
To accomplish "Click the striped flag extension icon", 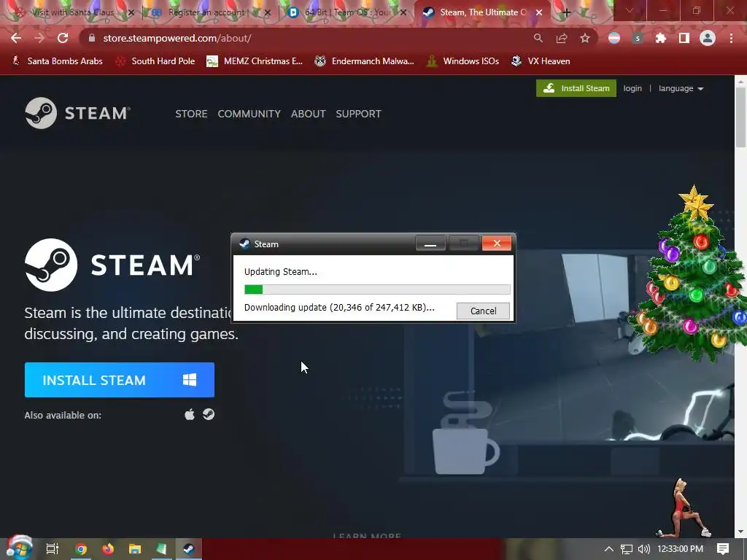I will click(614, 38).
